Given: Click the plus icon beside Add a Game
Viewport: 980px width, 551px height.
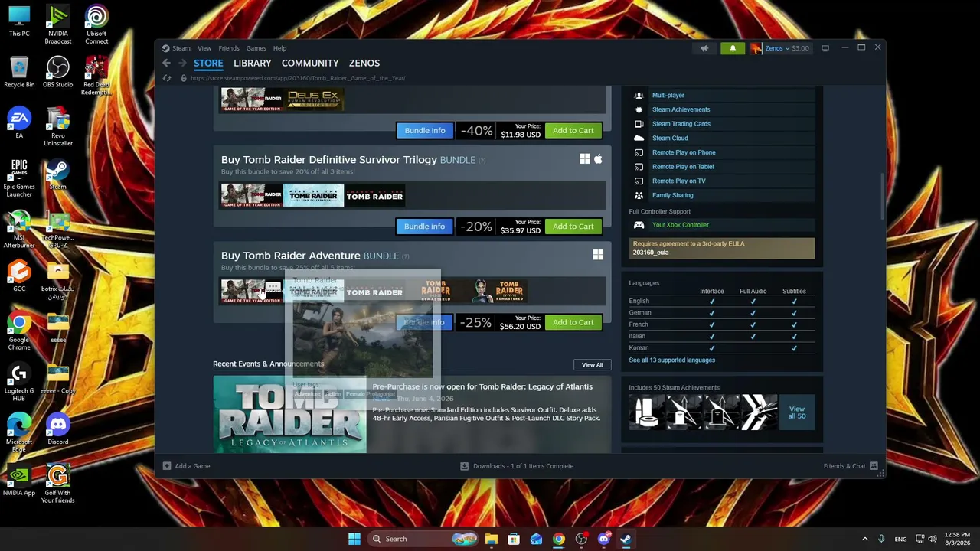Looking at the screenshot, I should coord(166,466).
